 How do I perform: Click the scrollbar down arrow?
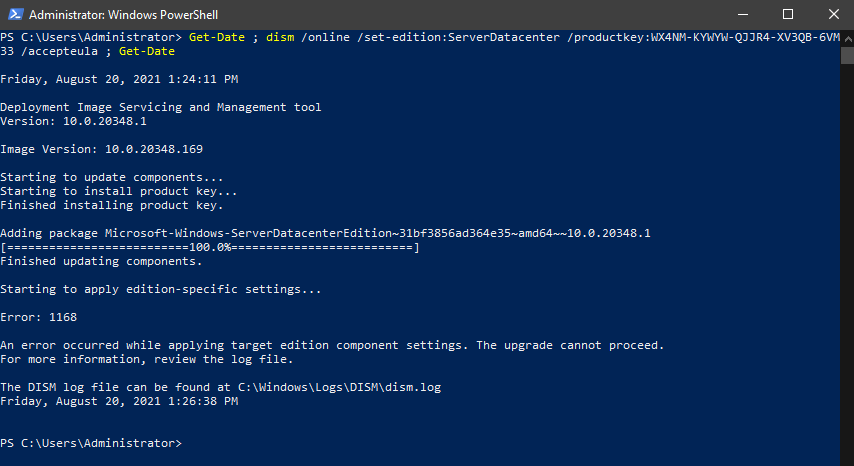pyautogui.click(x=846, y=457)
